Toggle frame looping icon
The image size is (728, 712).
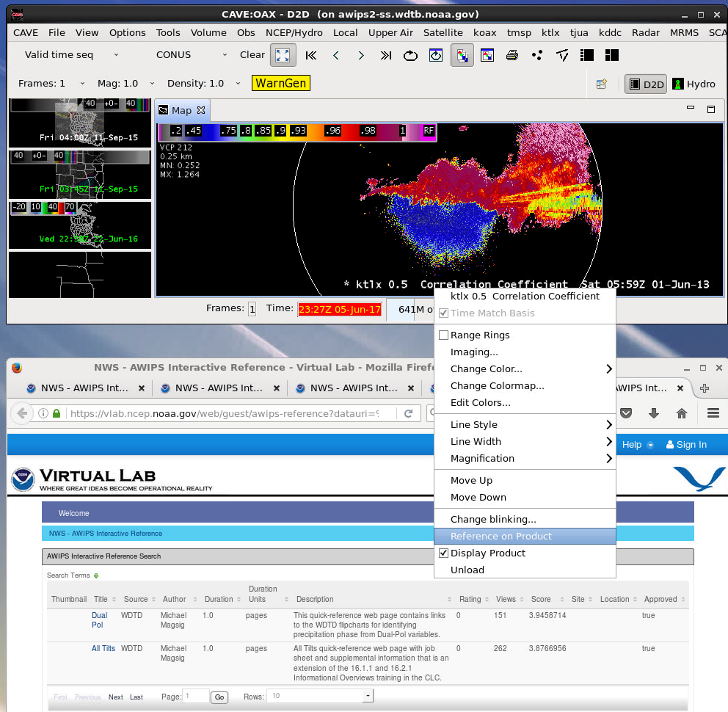410,56
